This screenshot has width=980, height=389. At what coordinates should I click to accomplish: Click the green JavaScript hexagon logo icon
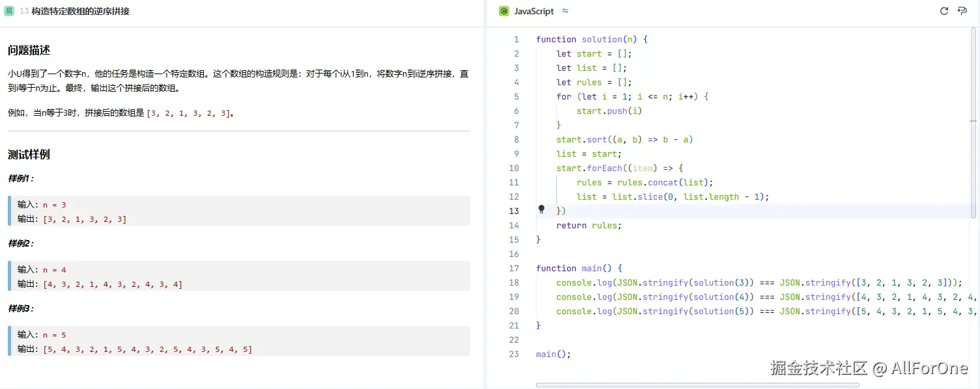click(504, 11)
